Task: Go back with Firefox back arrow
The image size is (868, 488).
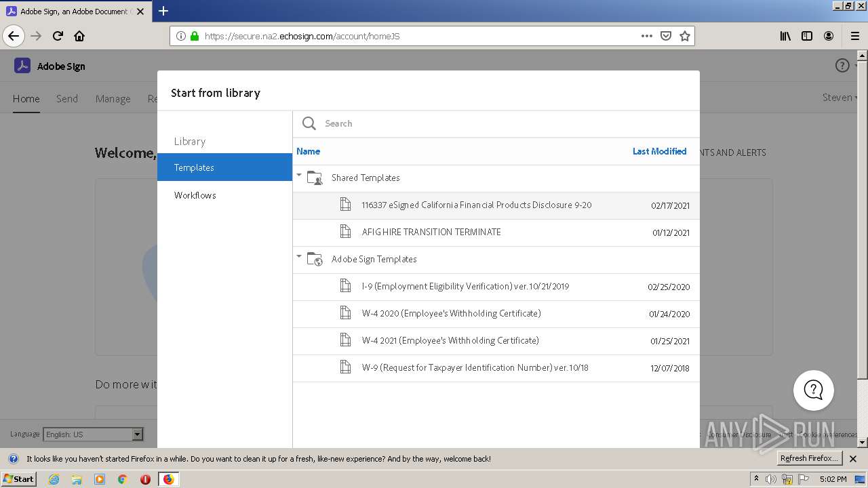Action: pyautogui.click(x=14, y=36)
